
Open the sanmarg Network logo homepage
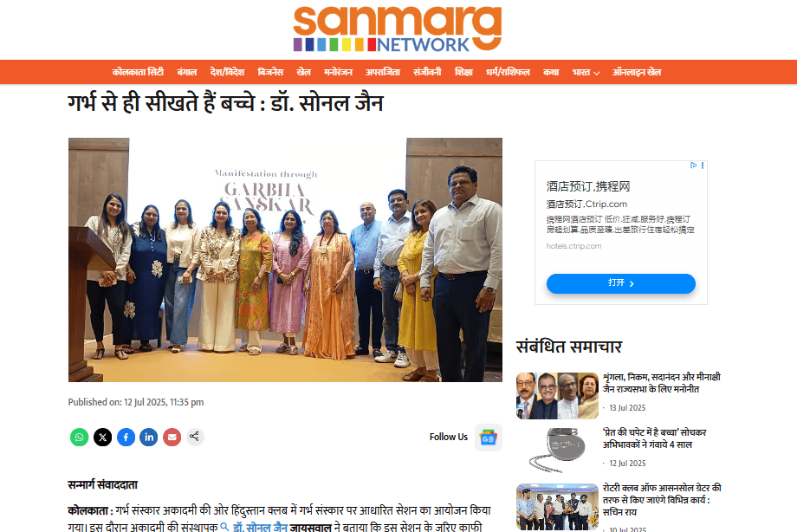click(398, 29)
